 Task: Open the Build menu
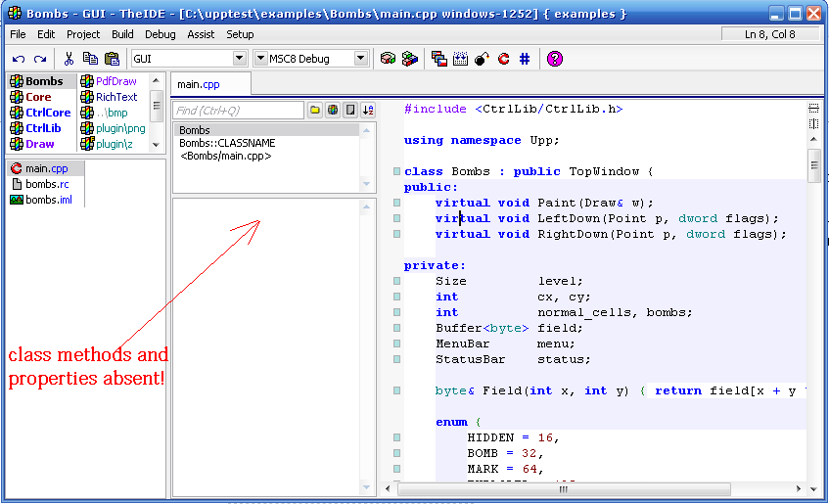point(122,34)
